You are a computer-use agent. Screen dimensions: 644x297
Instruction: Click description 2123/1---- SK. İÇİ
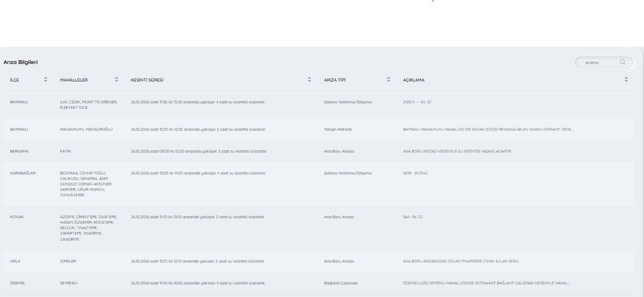(x=417, y=102)
